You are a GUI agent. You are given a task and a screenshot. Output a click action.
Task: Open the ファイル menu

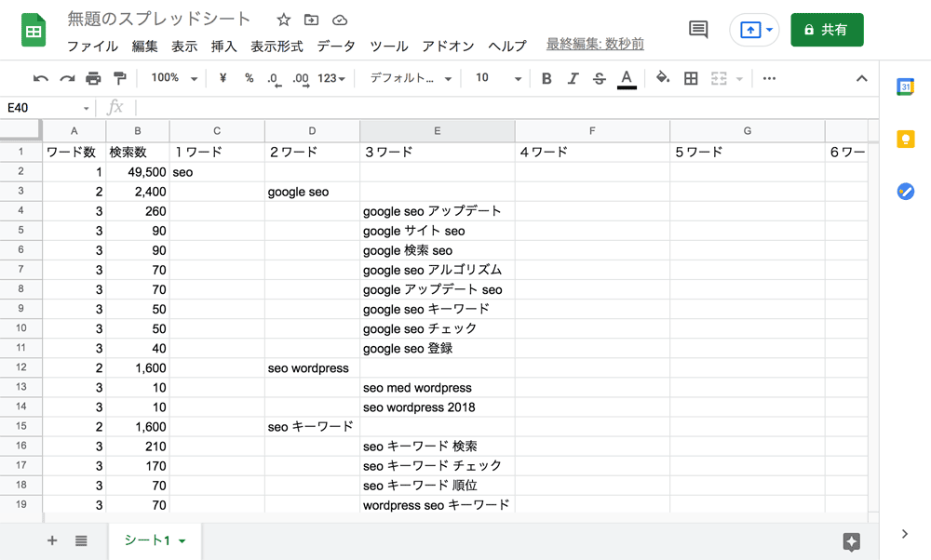(92, 46)
